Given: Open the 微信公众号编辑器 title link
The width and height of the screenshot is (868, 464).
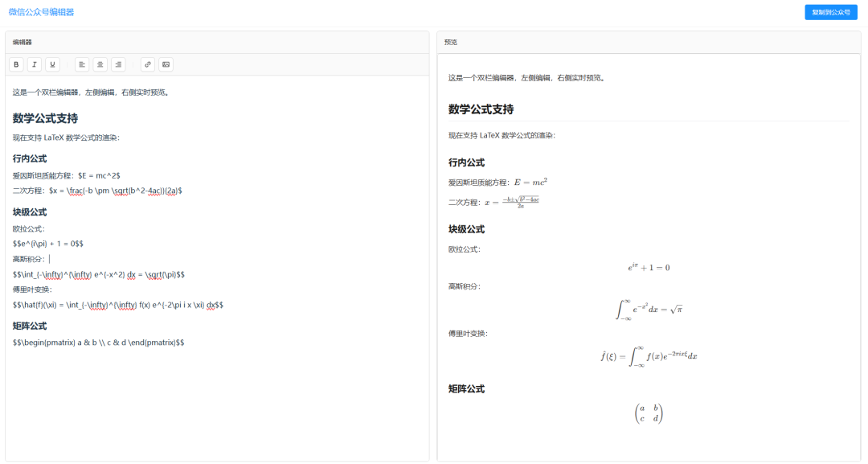Looking at the screenshot, I should pos(41,12).
